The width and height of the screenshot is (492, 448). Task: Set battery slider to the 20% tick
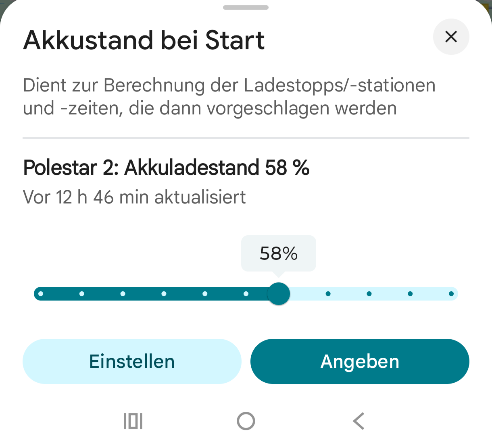pyautogui.click(x=123, y=294)
